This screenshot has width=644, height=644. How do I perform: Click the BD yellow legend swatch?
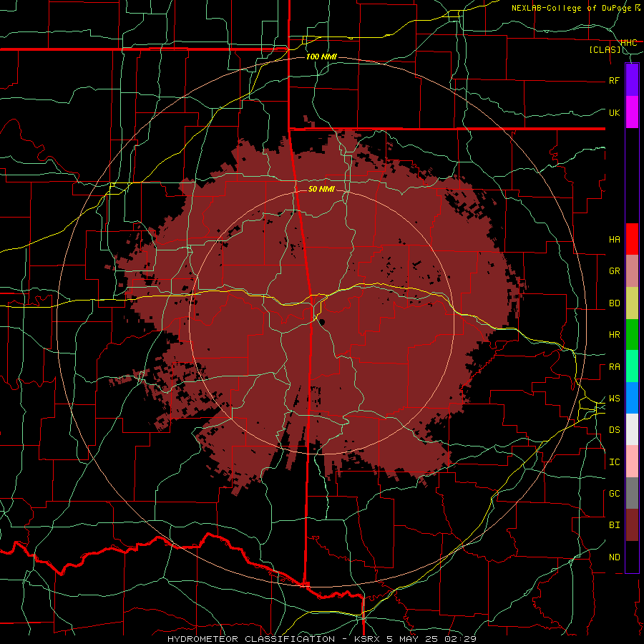click(x=632, y=303)
